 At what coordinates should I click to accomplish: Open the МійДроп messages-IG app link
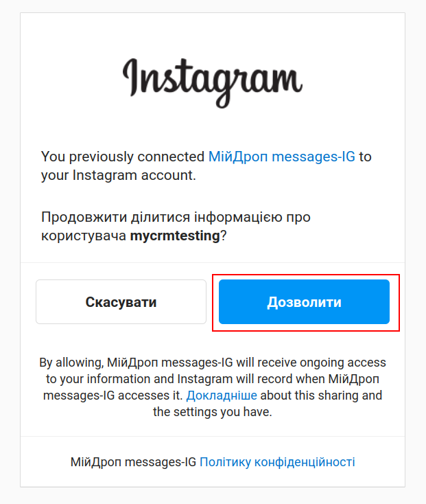pos(281,157)
